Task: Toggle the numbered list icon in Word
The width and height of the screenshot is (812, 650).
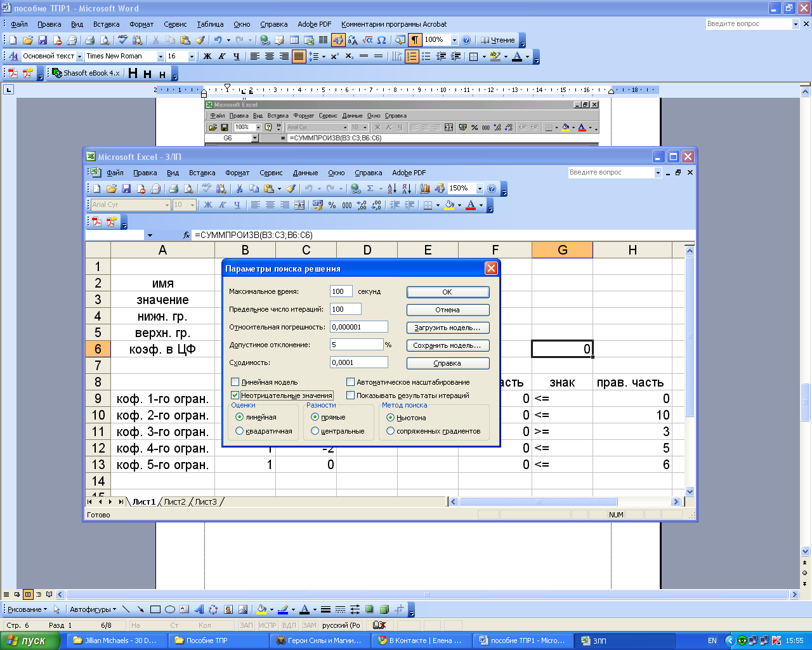Action: pos(412,56)
